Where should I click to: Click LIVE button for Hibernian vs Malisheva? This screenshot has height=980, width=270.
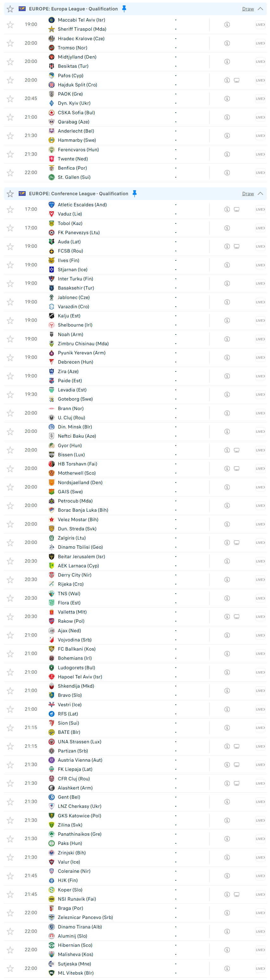[261, 950]
